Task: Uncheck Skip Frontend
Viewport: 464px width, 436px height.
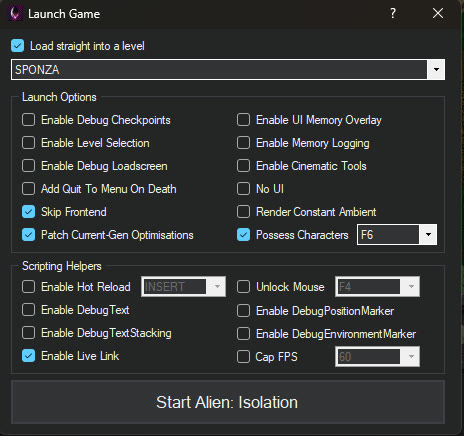Action: pyautogui.click(x=28, y=212)
